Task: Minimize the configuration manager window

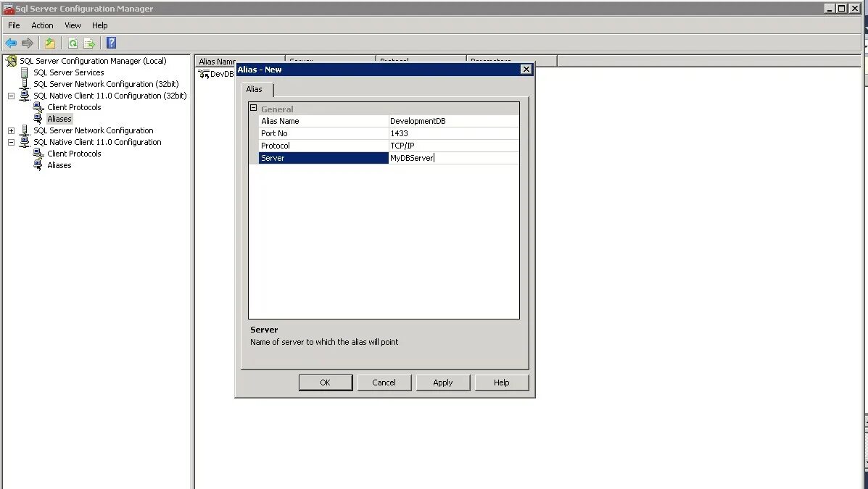Action: (x=830, y=8)
